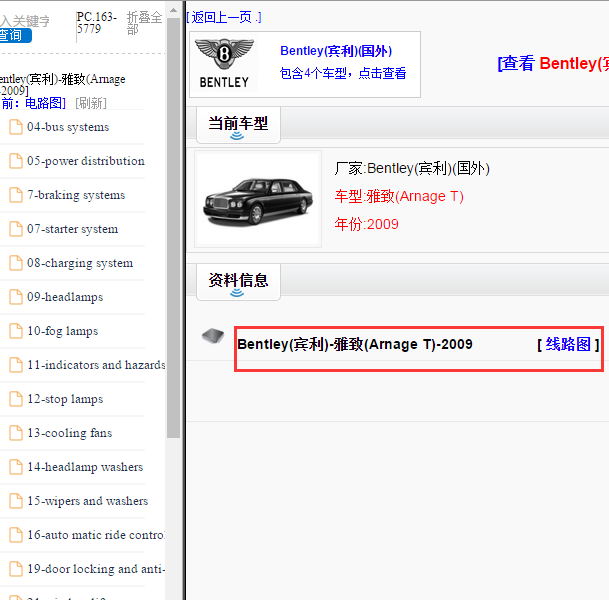Click document icon beside 08-charging system
The width and height of the screenshot is (609, 600).
[x=16, y=263]
